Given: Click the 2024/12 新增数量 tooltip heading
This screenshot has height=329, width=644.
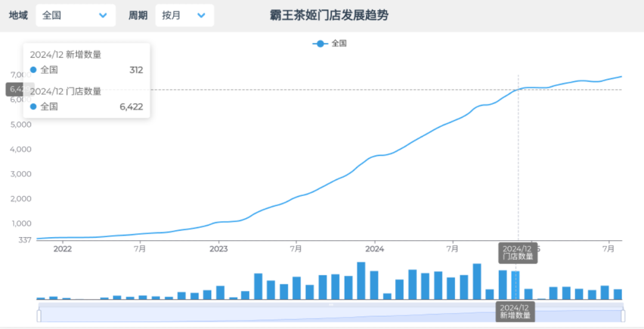Looking at the screenshot, I should click(66, 55).
